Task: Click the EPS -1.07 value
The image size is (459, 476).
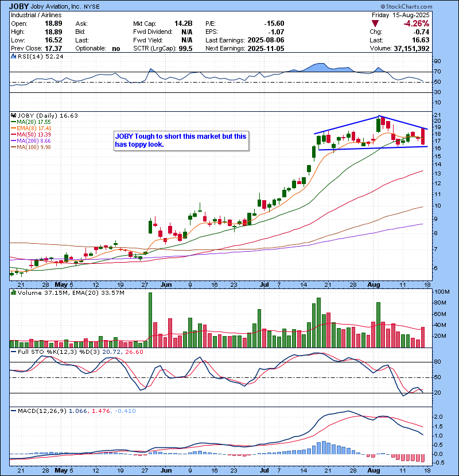Action: 276,32
